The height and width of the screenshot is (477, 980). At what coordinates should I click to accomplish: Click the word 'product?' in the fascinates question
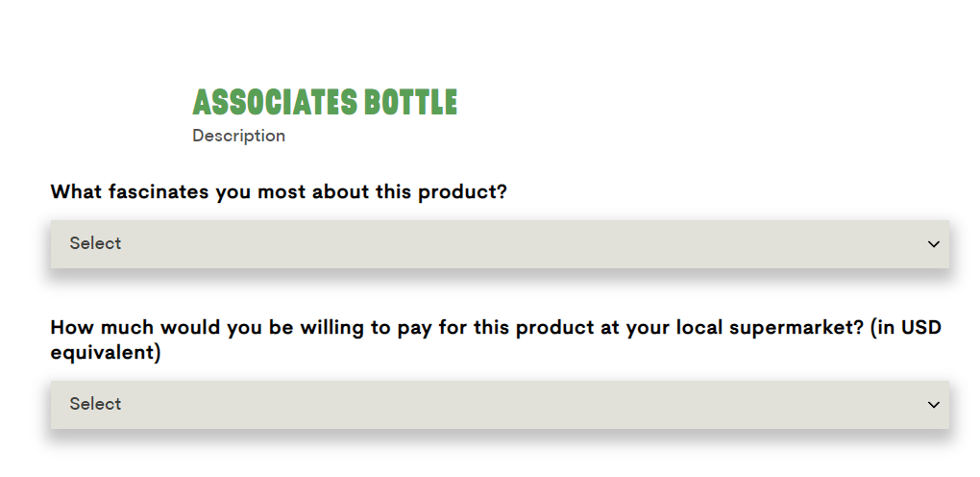coord(462,192)
